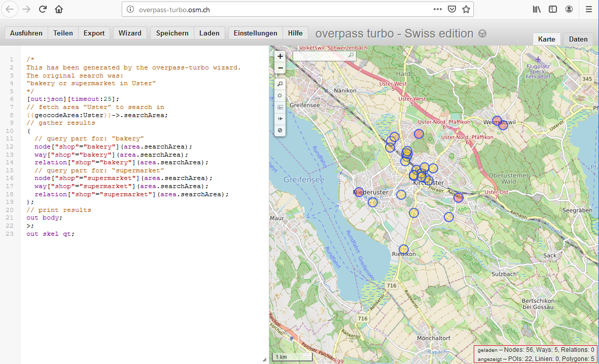Select the Niederuster map marker
This screenshot has width=599, height=364.
(x=359, y=193)
